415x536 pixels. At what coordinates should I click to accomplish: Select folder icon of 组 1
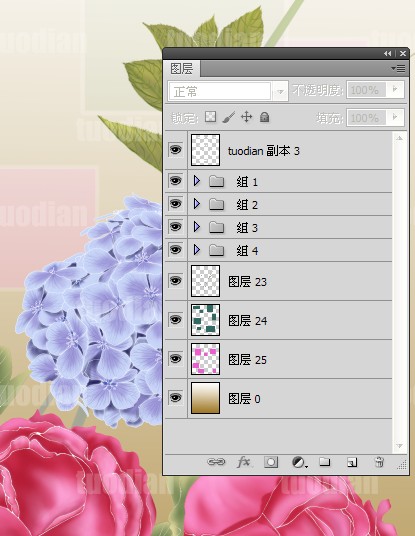[x=216, y=181]
